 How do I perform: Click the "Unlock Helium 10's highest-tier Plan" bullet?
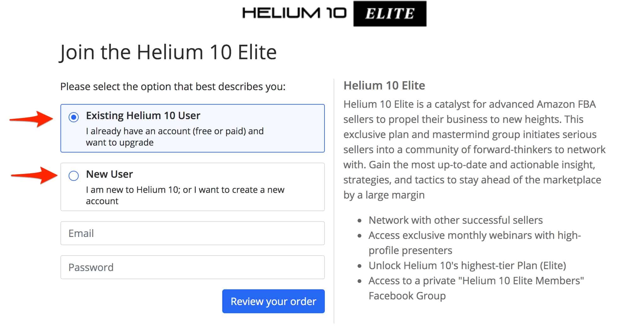467,265
